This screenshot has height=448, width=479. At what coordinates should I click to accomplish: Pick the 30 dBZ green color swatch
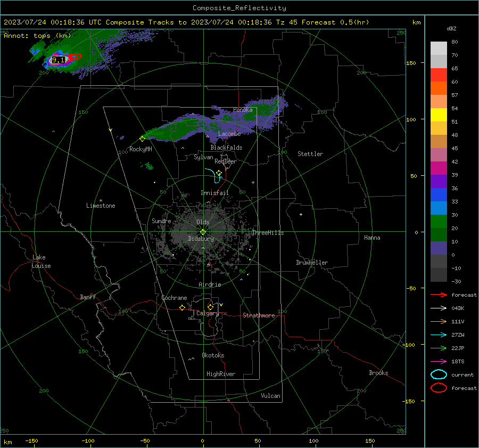coord(439,221)
